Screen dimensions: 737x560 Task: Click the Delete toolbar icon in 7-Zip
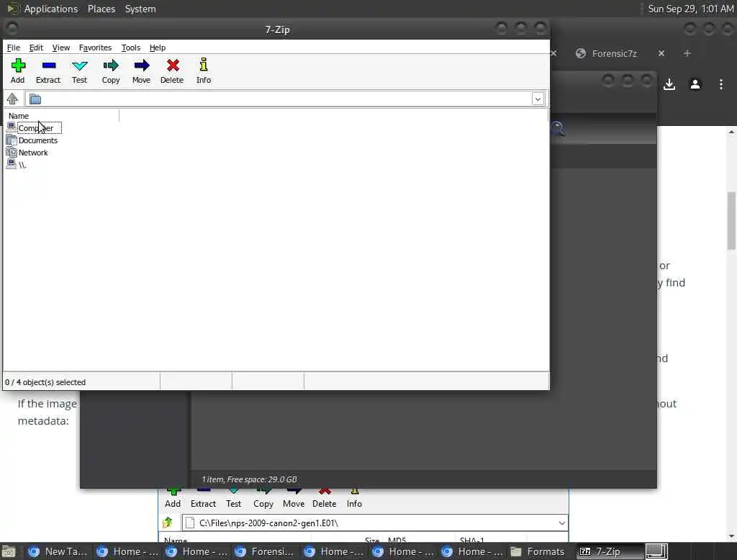[172, 71]
